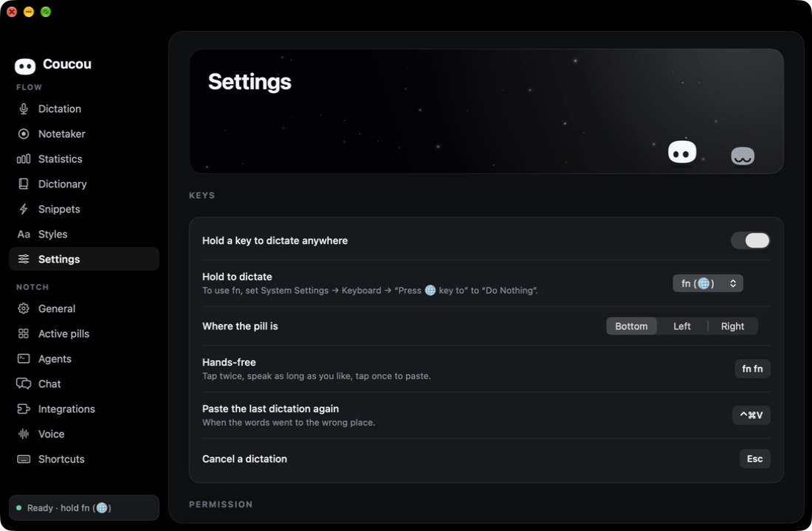Screen dimensions: 812x531
Task: Click the Shortcuts keyboard icon
Action: click(24, 459)
